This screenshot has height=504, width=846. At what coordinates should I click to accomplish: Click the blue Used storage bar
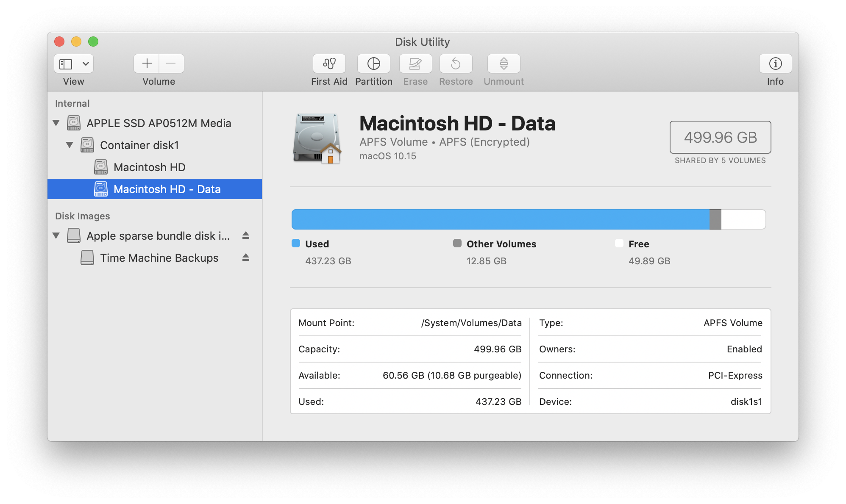[500, 219]
